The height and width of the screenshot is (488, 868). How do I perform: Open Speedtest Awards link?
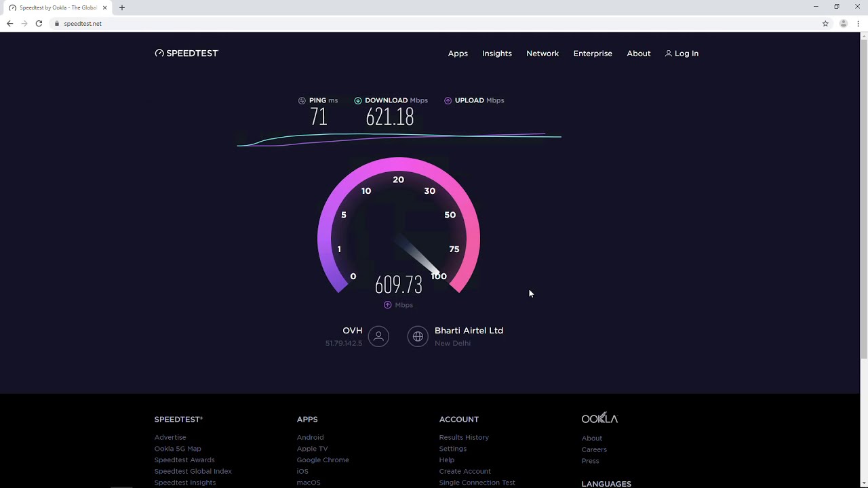184,460
